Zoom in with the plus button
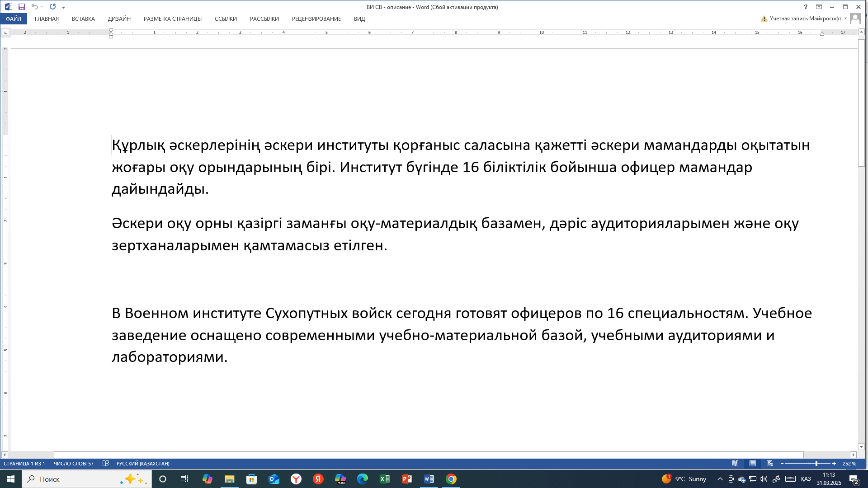The image size is (868, 488). tap(834, 464)
